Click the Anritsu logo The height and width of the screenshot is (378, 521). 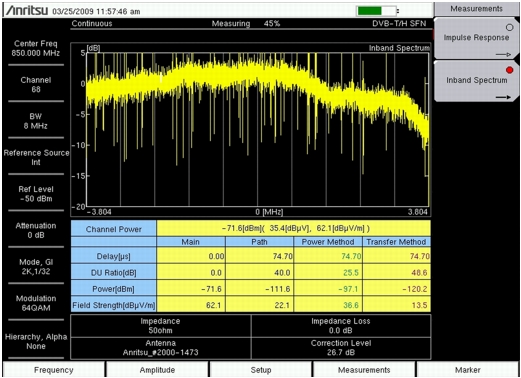[x=27, y=11]
